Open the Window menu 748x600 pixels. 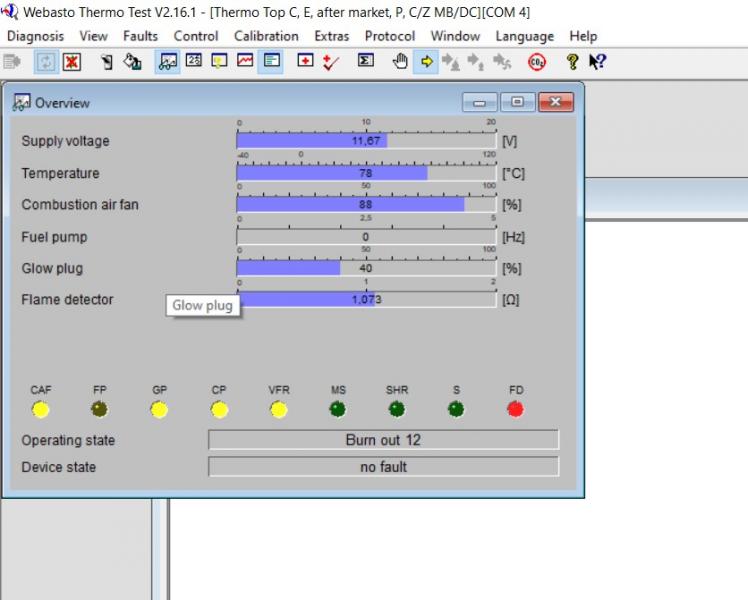click(x=455, y=36)
